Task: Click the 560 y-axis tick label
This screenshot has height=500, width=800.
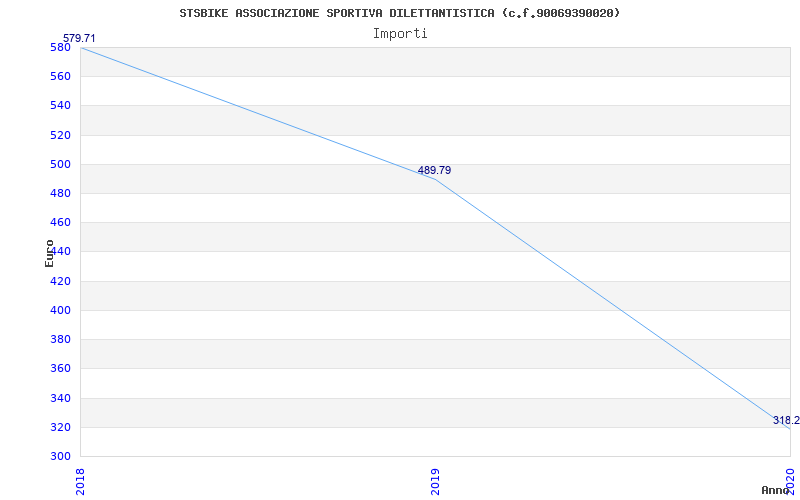Action: point(60,77)
